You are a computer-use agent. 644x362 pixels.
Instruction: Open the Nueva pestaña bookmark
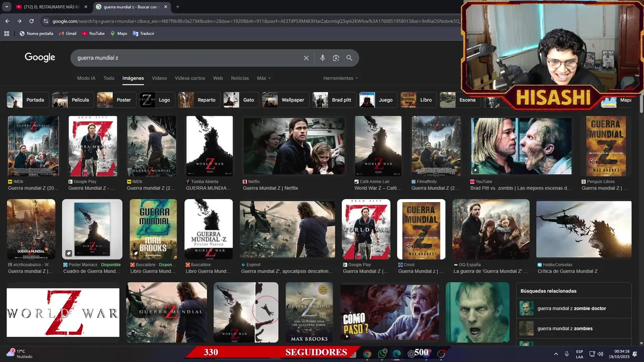(36, 34)
